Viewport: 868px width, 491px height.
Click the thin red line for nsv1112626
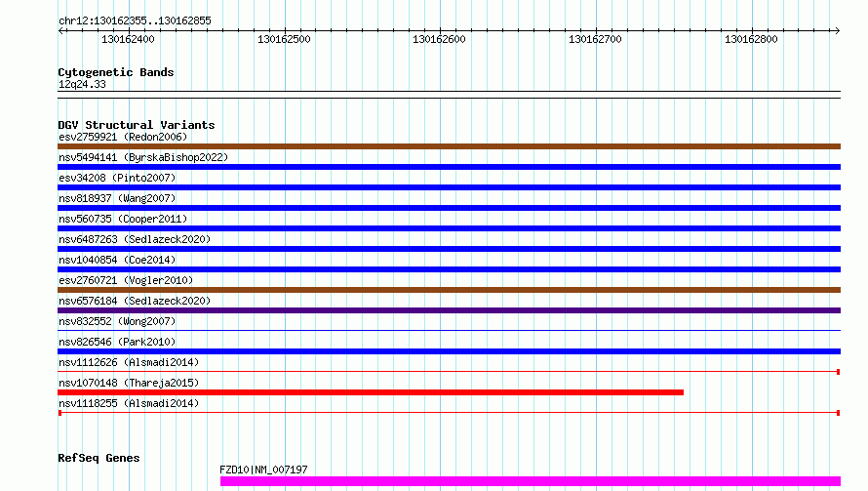[449, 372]
